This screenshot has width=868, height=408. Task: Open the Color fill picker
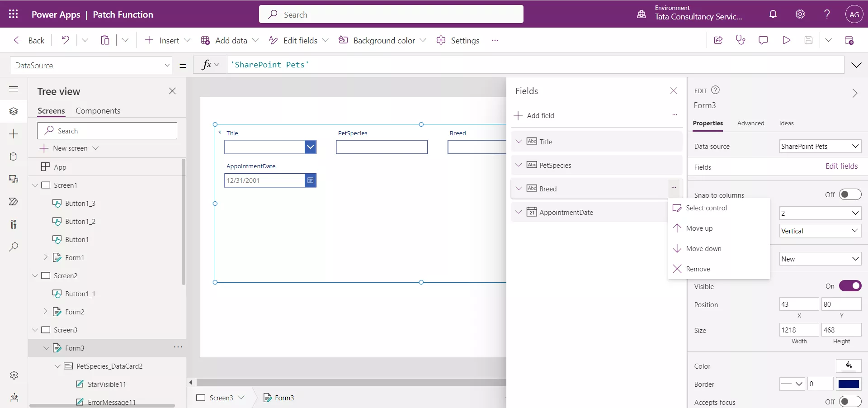[849, 365]
